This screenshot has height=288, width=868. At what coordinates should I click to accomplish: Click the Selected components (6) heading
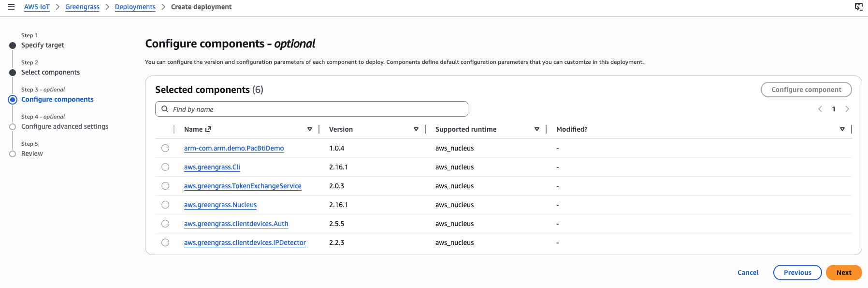tap(209, 90)
